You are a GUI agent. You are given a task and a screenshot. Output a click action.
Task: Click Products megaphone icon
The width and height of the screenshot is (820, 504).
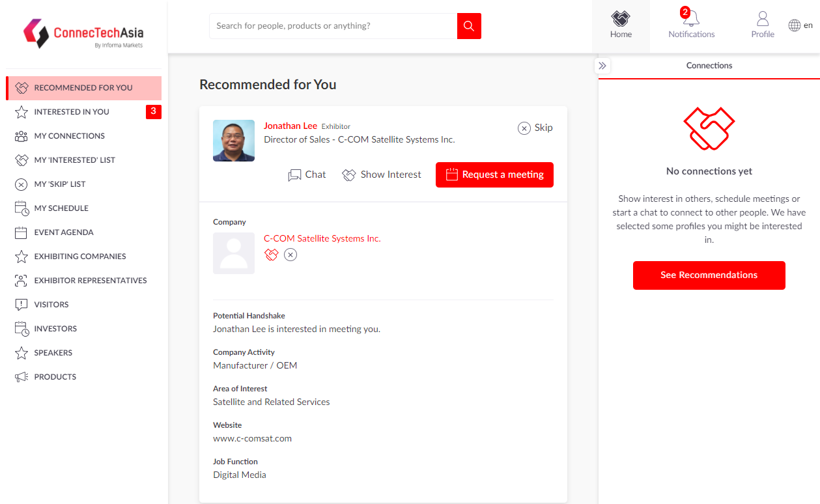[21, 377]
